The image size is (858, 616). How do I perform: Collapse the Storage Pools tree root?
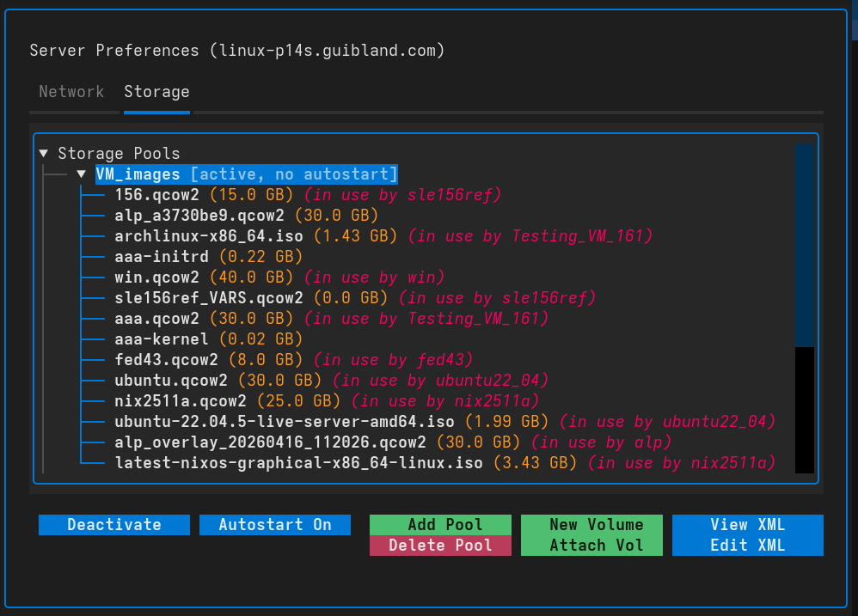pos(44,154)
